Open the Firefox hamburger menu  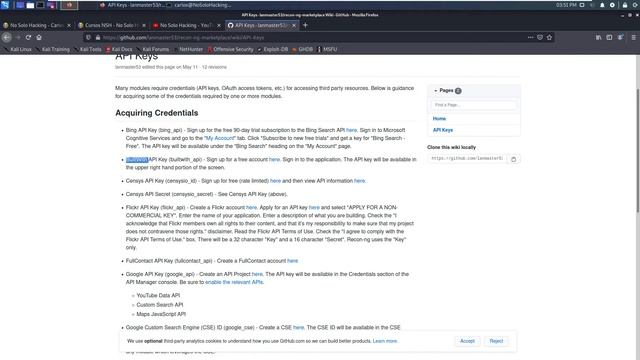633,37
